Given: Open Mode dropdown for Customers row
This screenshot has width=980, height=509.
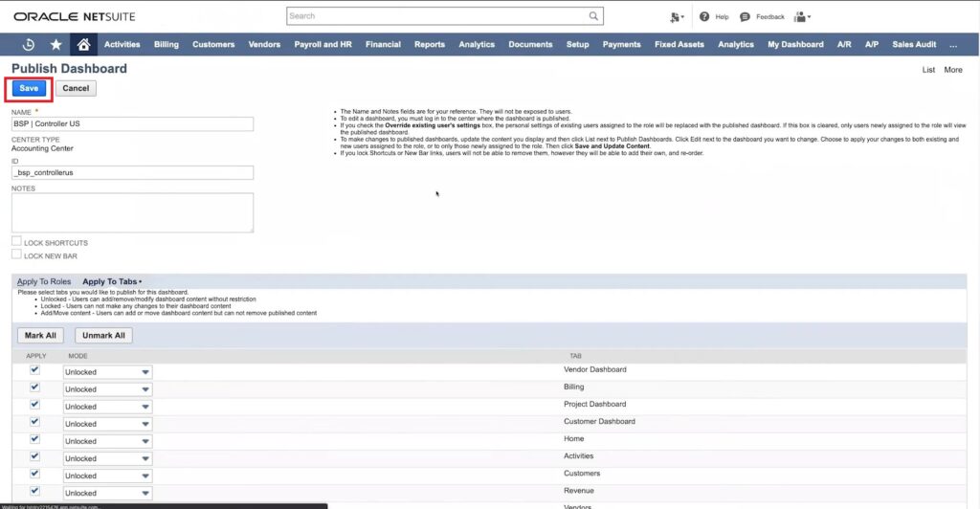Looking at the screenshot, I should click(107, 476).
